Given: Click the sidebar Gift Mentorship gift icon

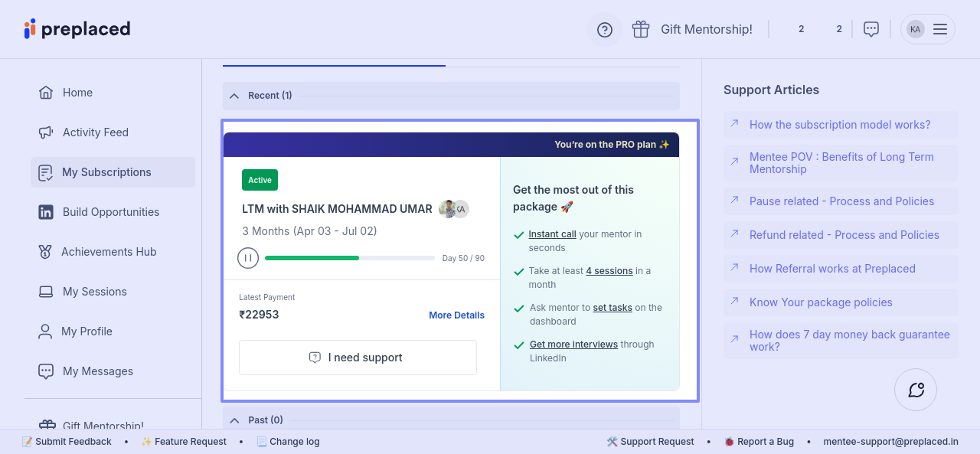Looking at the screenshot, I should click(47, 425).
